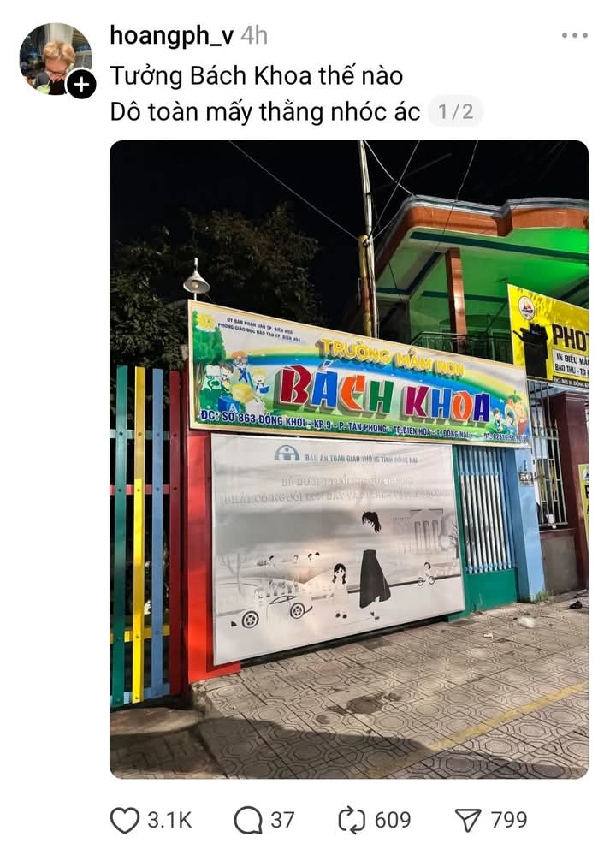Select the text line 'Tưởng Bách Khoa thế nào'
Screen dimensions: 616x855
[x=256, y=75]
